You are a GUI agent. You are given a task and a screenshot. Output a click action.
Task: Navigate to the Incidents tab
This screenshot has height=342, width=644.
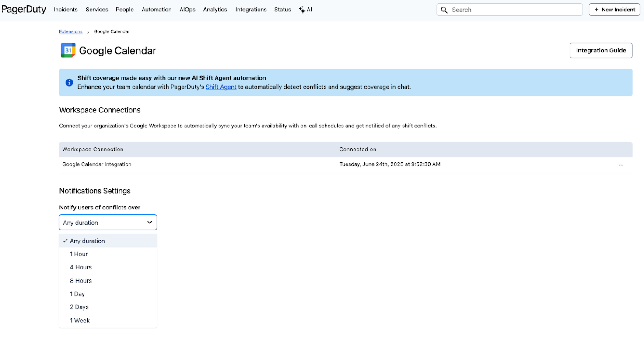click(x=66, y=9)
